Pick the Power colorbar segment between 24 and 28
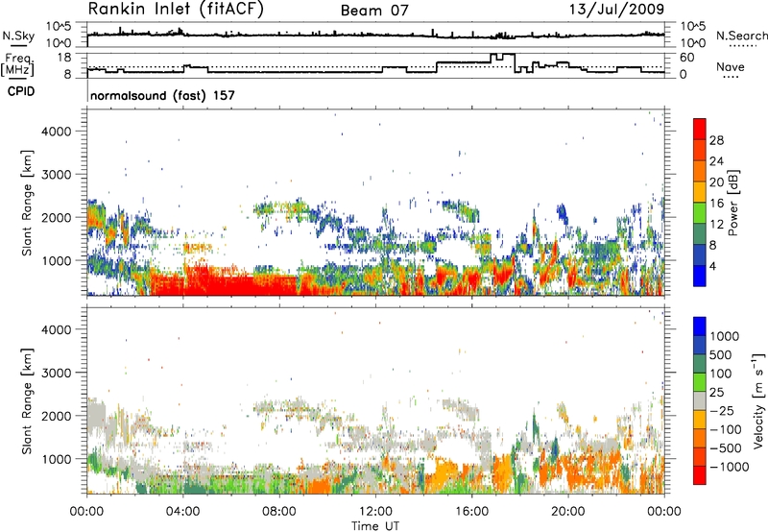768x532 pixels. 700,151
